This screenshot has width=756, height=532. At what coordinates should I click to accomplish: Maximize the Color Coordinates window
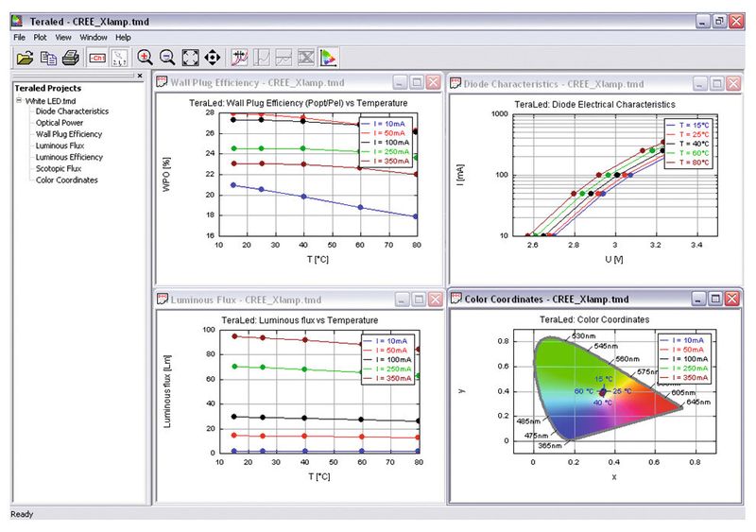tap(715, 299)
